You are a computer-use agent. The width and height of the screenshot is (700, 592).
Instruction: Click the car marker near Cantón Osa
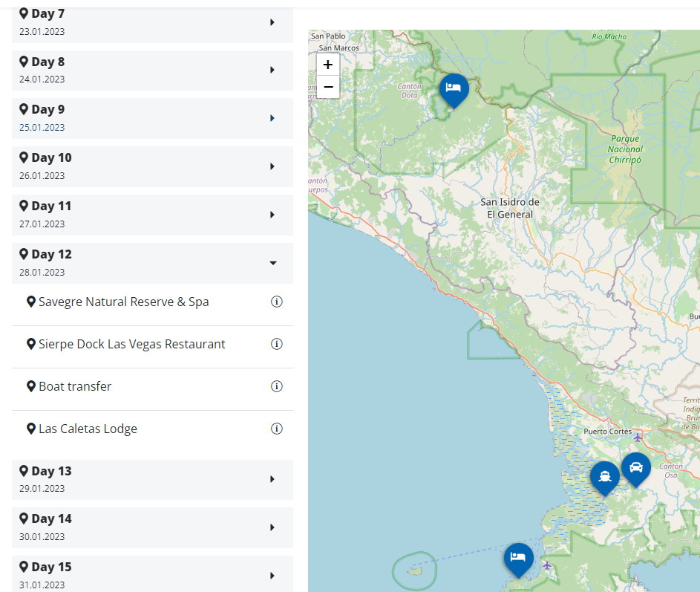point(636,467)
